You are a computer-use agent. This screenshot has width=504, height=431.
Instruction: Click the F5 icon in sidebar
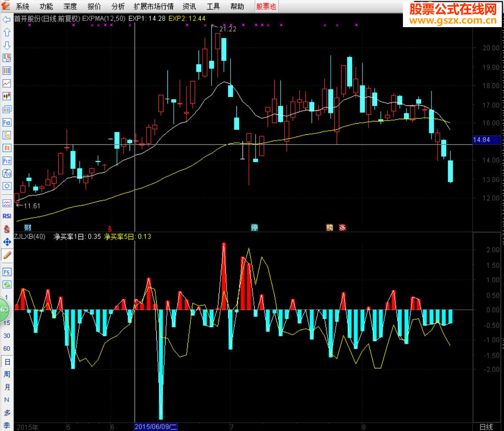7,272
